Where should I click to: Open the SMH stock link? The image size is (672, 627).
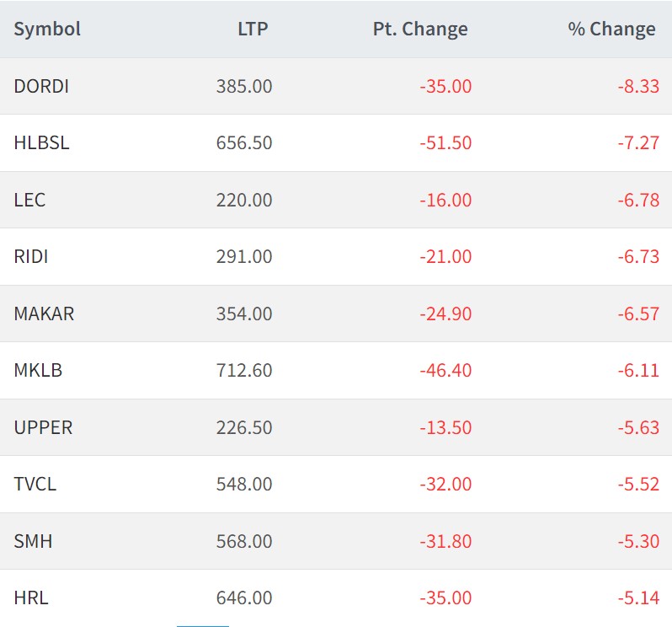click(33, 542)
